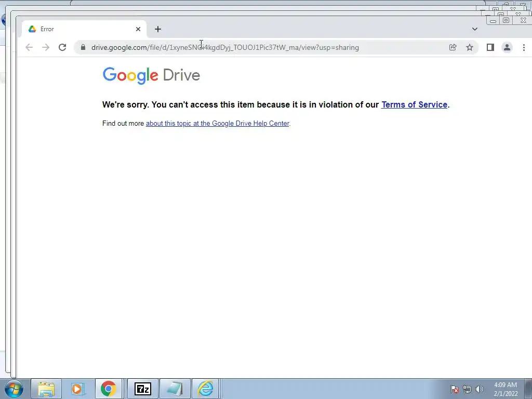Share this page icon in address bar
Screen dimensions: 532x399
[453, 47]
